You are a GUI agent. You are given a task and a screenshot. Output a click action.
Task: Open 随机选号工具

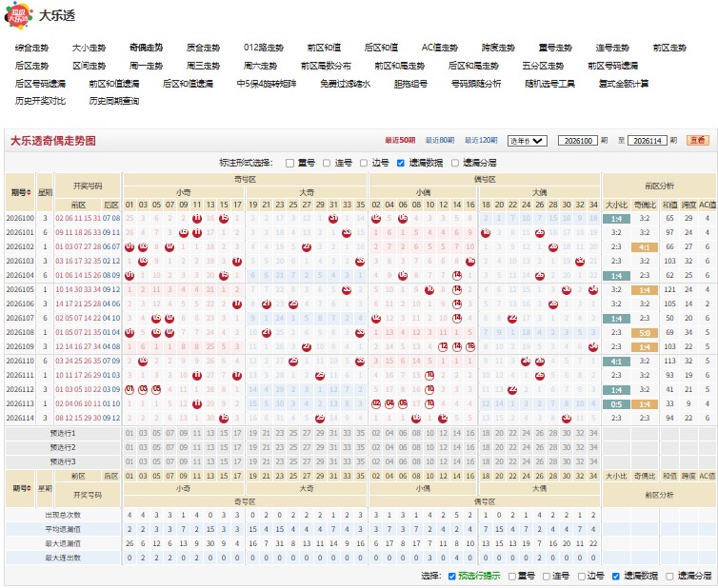pos(550,84)
